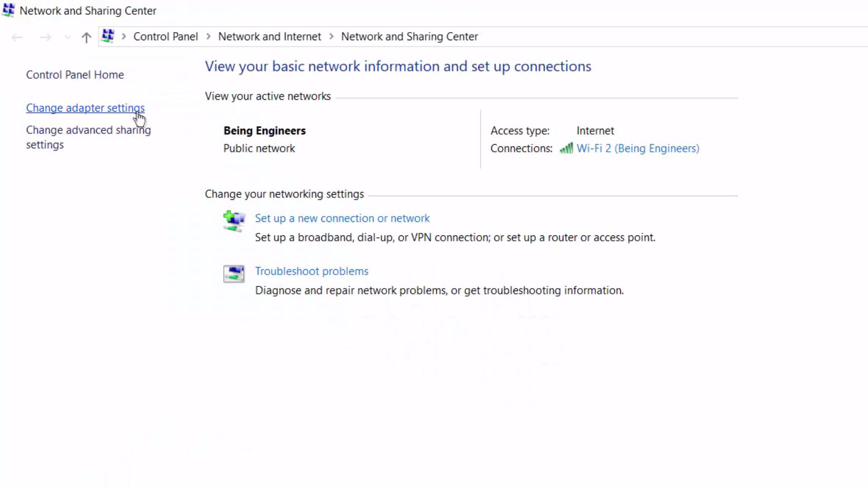Open Control Panel Home
Screen dimensions: 868x488
coord(75,75)
